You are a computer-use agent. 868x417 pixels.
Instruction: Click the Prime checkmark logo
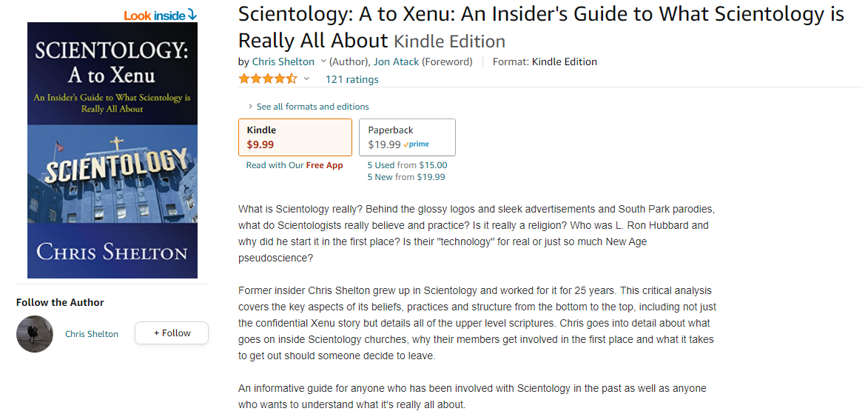[417, 145]
